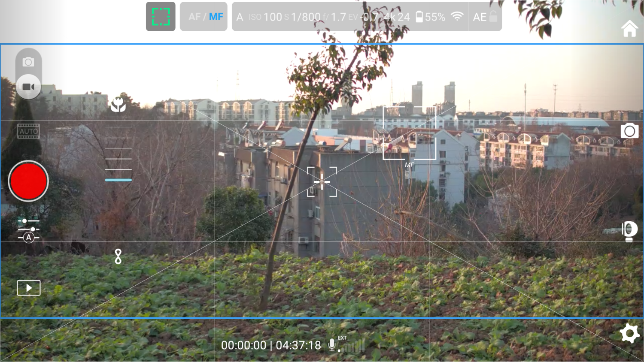Take a photo with the camera shutter icon
Viewport: 644px width, 362px height.
[x=629, y=131]
